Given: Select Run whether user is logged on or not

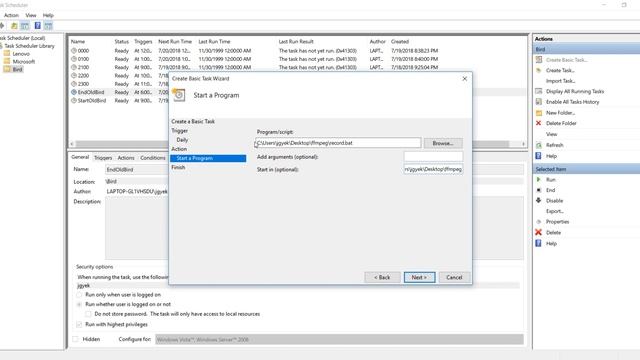Looking at the screenshot, I should coord(79,304).
